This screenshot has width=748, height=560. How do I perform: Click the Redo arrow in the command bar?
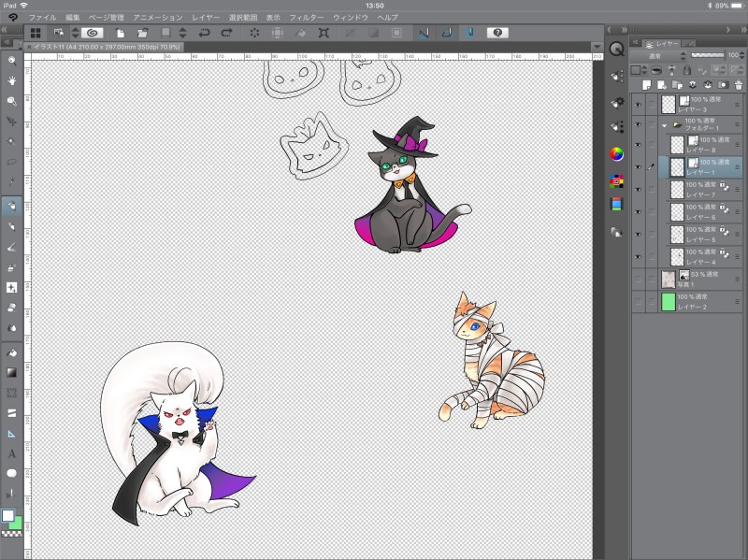tap(226, 33)
